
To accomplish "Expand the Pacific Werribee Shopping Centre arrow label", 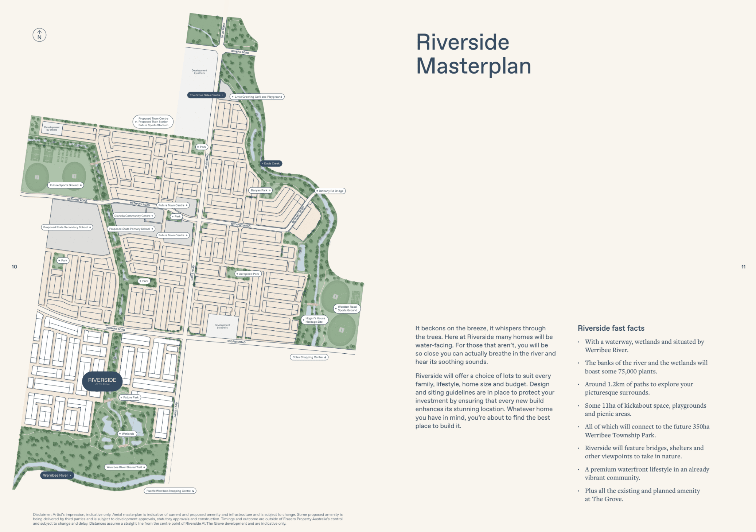I will 170,491.
